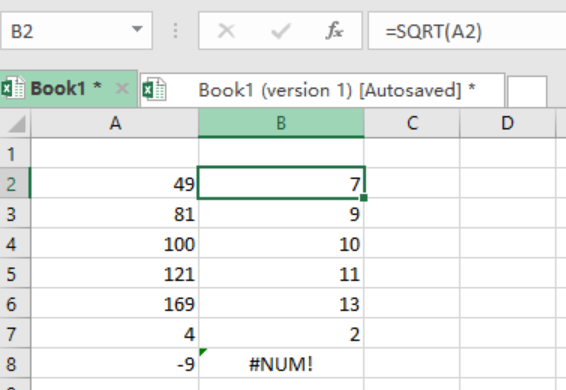
Task: Click the Excel icon on Autosaved tab
Action: [x=154, y=90]
